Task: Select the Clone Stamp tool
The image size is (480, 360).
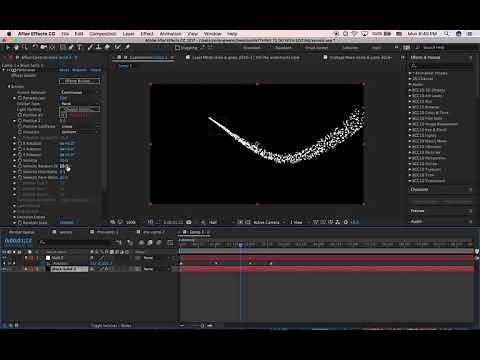Action: (98, 47)
